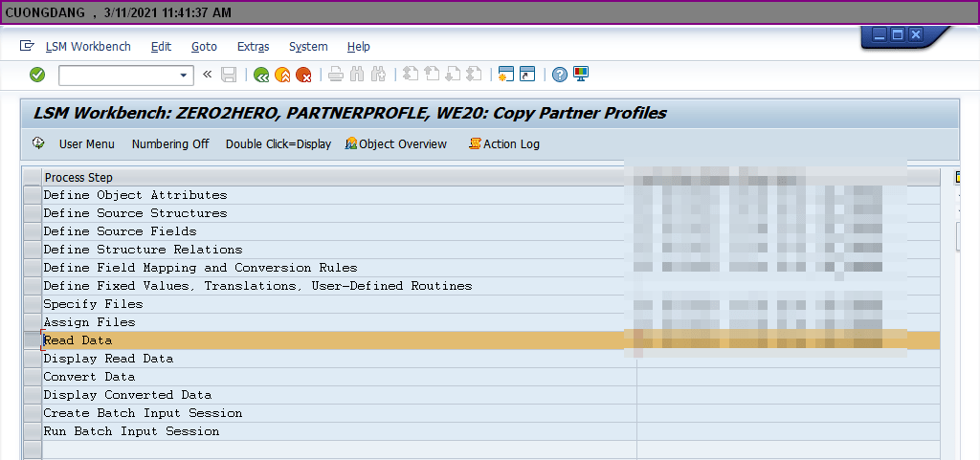980x460 pixels.
Task: Select the Read Data row selector
Action: (x=32, y=340)
